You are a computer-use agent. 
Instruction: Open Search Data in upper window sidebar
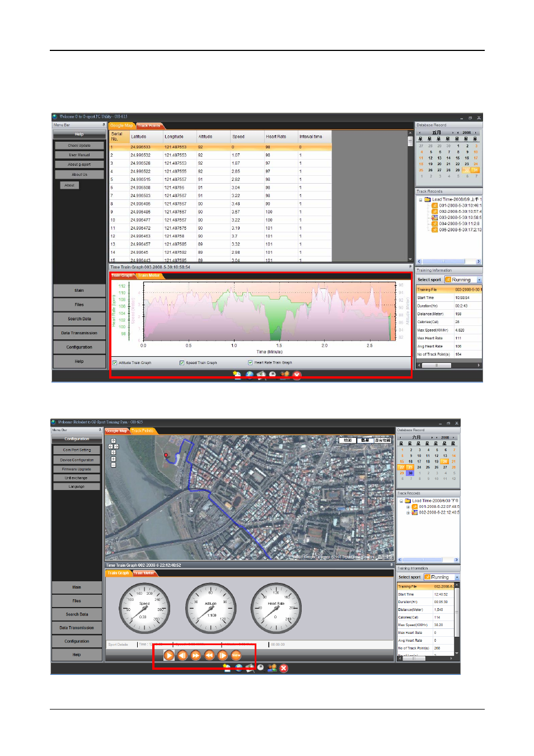click(79, 319)
